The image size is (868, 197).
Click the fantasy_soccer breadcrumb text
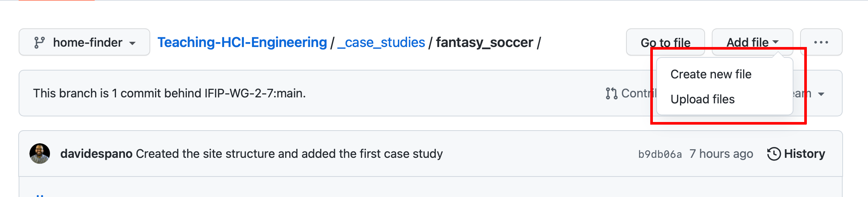point(484,43)
